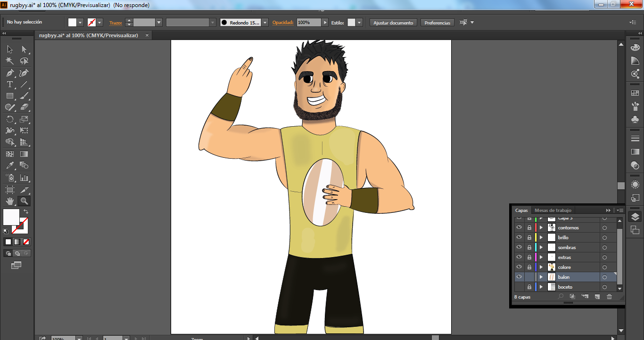Click the Ajustar documento button
The image size is (644, 340).
[x=393, y=23]
